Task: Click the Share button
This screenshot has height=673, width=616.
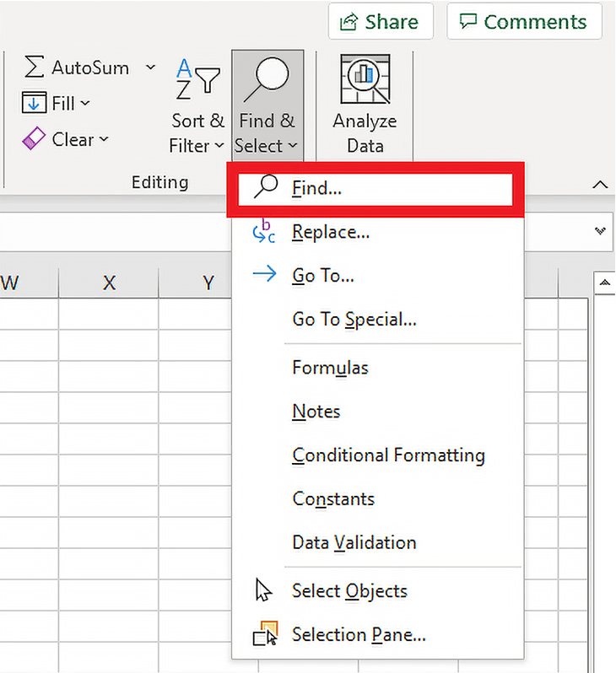Action: pos(381,21)
